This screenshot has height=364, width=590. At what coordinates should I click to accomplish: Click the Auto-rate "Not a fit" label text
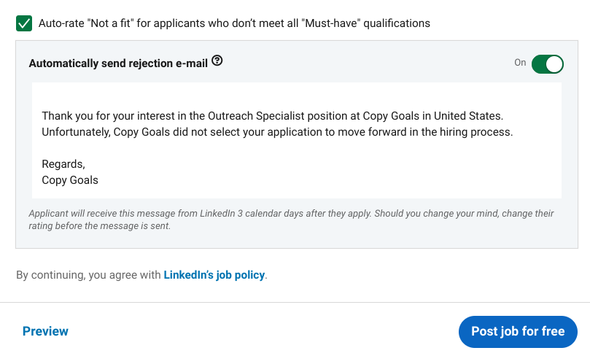coord(234,23)
